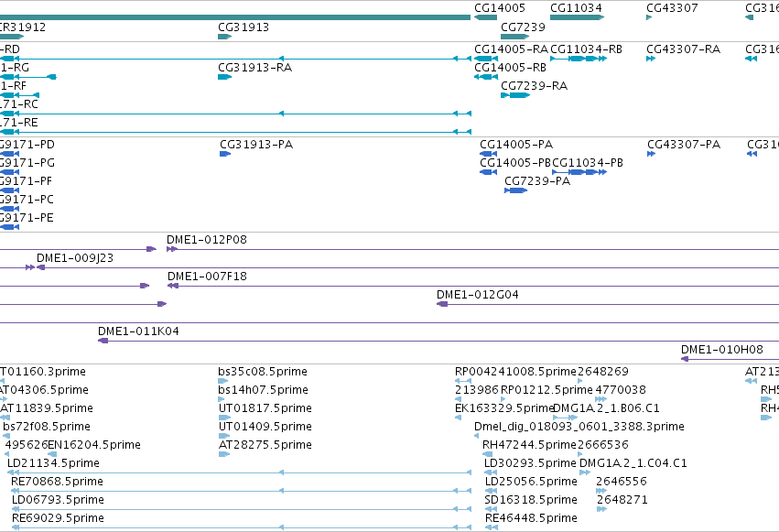Click the DME1-011K04 clone arrow
This screenshot has height=532, width=779.
[x=103, y=341]
